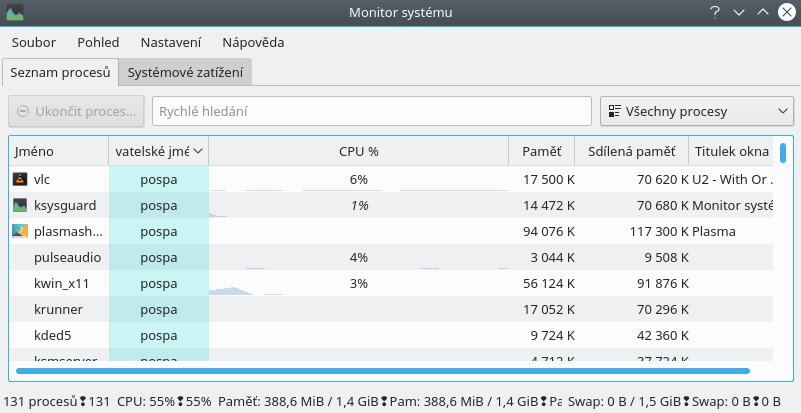Viewport: 801px width, 413px height.
Task: Select the pulseaudio process row
Action: click(x=300, y=257)
